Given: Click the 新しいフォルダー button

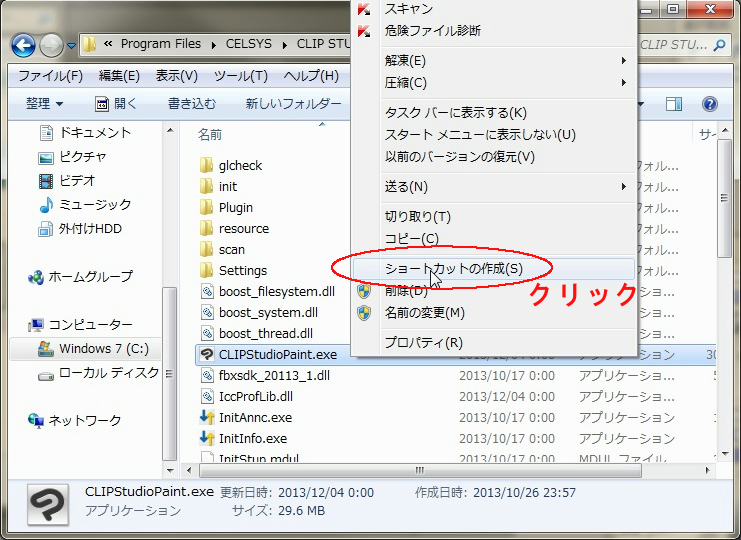Looking at the screenshot, I should (293, 104).
